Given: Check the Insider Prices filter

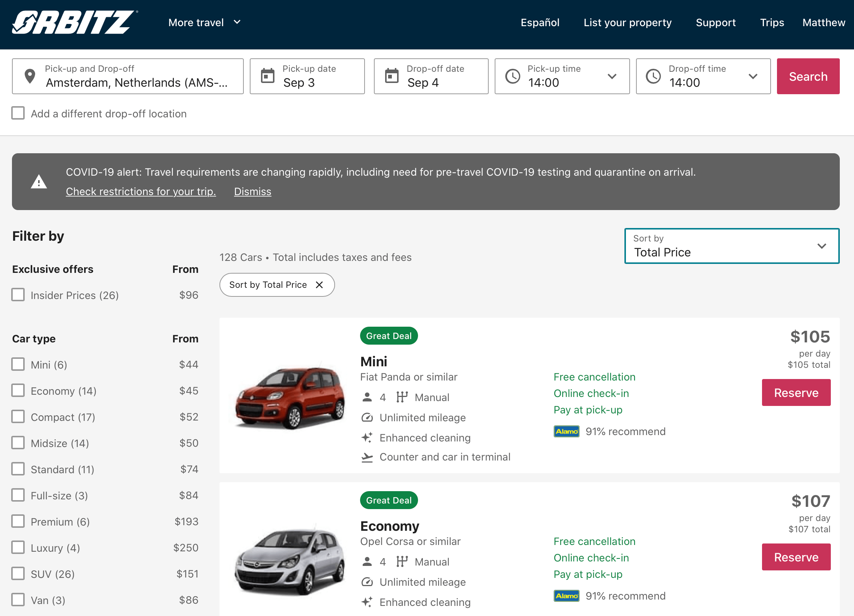Looking at the screenshot, I should [x=18, y=295].
